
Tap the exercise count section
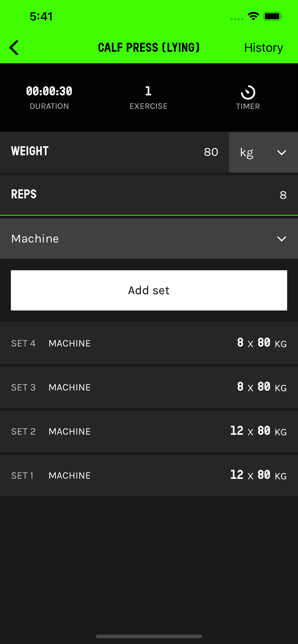tap(149, 98)
